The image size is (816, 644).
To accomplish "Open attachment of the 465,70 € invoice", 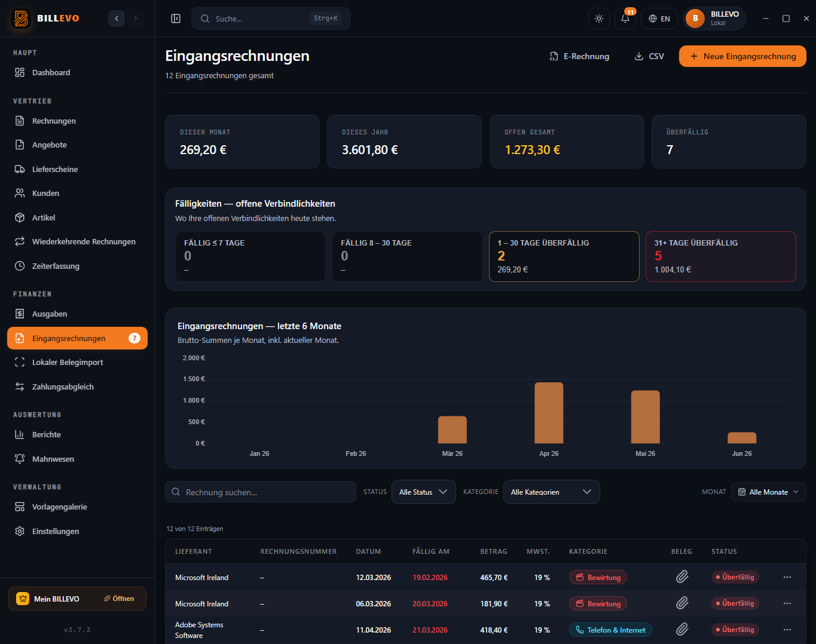I will click(x=682, y=577).
